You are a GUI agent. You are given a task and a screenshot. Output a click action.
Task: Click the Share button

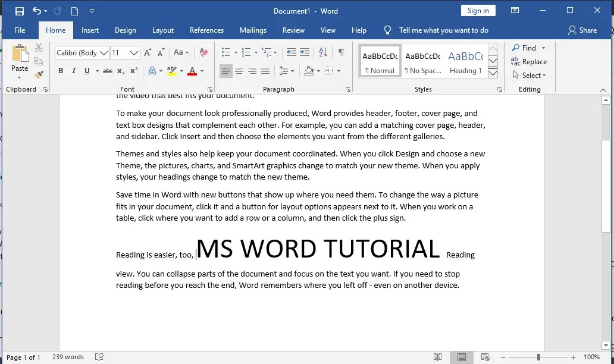coord(582,30)
